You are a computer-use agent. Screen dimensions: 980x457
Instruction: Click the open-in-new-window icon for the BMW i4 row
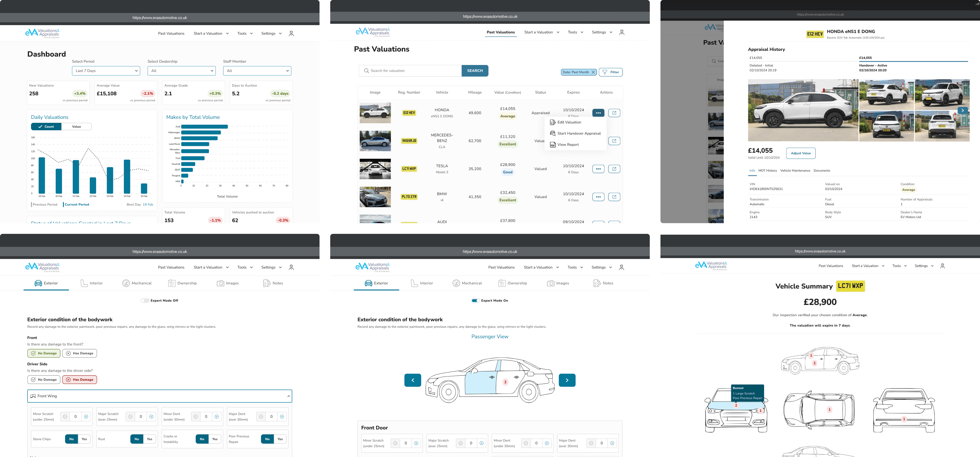614,197
